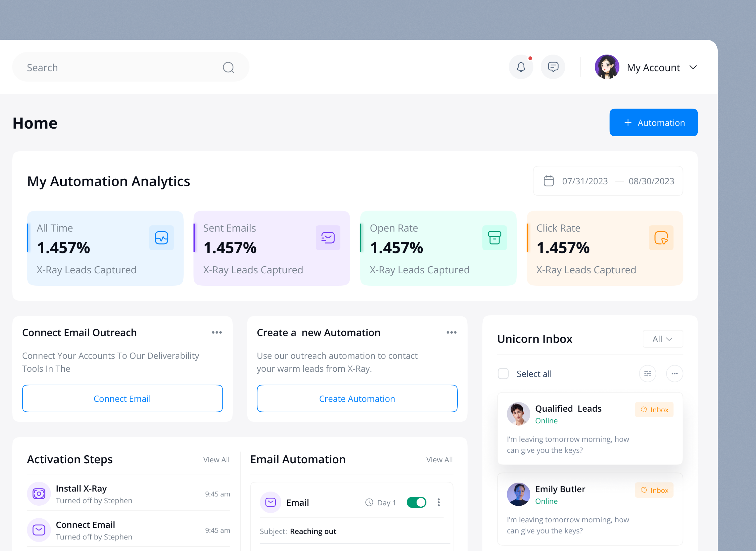756x551 pixels.
Task: Click the Open Rate inbox icon
Action: 494,237
